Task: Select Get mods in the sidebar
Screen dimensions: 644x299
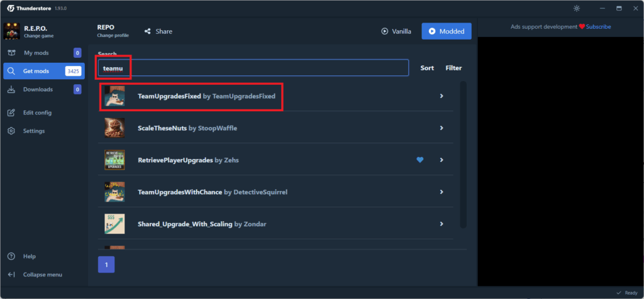Action: 43,71
